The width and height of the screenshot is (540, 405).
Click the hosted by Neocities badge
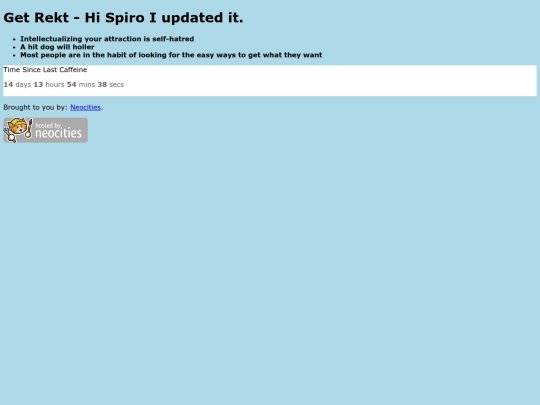pyautogui.click(x=45, y=130)
